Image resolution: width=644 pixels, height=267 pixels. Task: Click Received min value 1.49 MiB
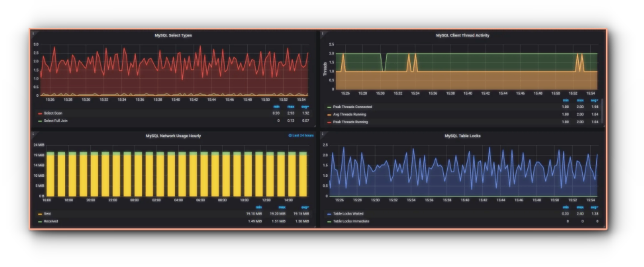[255, 221]
